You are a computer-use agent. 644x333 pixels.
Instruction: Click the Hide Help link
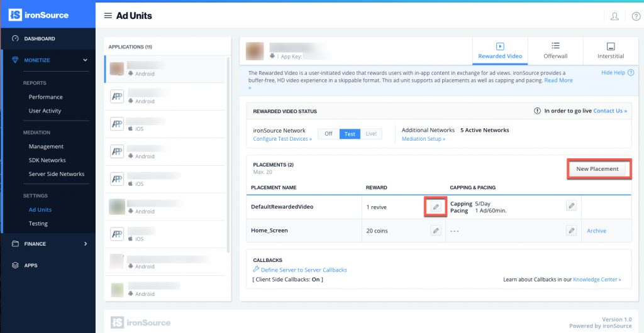[613, 73]
